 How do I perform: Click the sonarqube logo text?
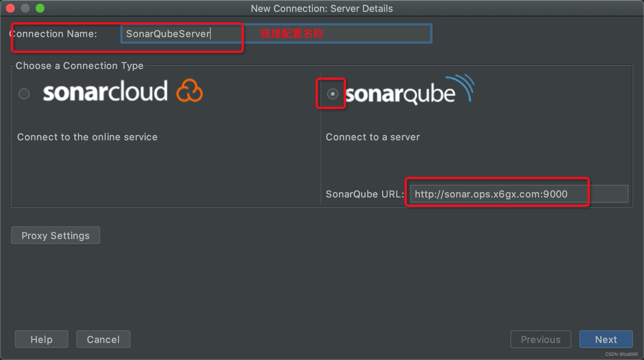pos(401,94)
